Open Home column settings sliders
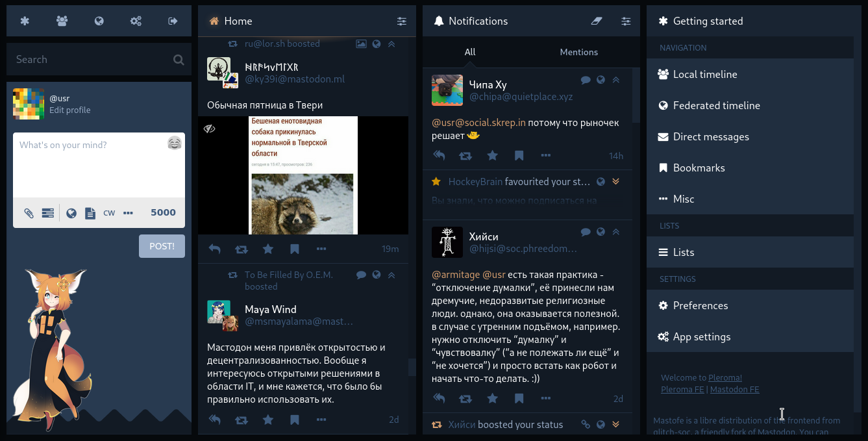Image resolution: width=868 pixels, height=441 pixels. point(402,21)
